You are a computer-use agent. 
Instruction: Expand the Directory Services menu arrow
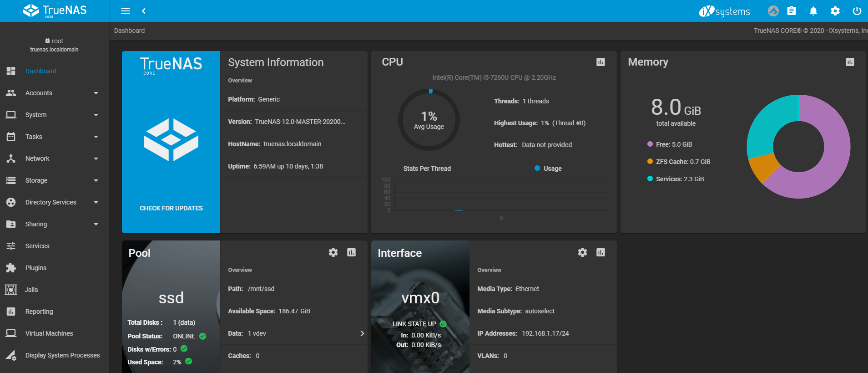click(96, 203)
